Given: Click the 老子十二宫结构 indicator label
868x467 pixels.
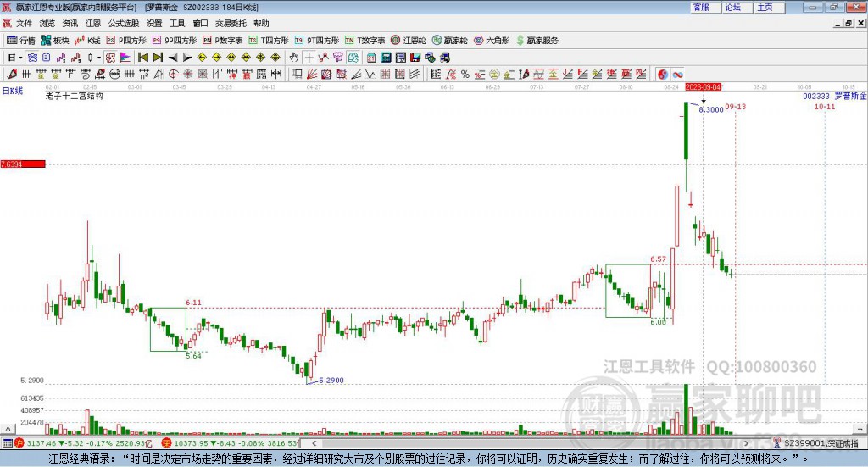Looking at the screenshot, I should pos(75,96).
